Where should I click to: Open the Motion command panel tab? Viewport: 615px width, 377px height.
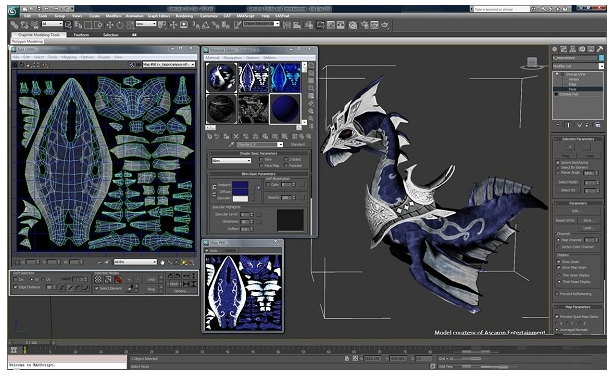[582, 49]
